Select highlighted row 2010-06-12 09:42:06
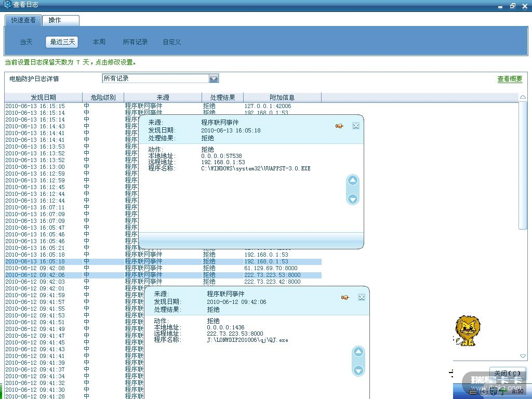 [x=163, y=275]
